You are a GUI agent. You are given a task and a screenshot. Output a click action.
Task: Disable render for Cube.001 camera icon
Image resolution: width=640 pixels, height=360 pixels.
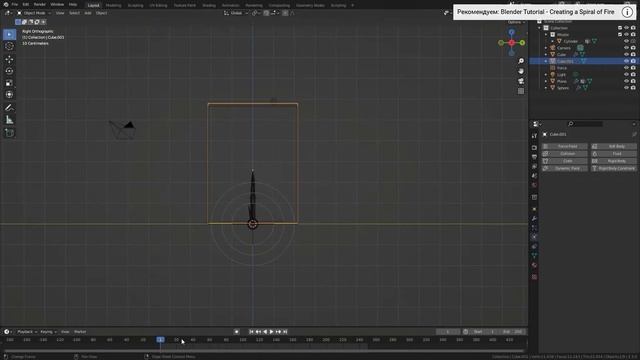(x=633, y=61)
